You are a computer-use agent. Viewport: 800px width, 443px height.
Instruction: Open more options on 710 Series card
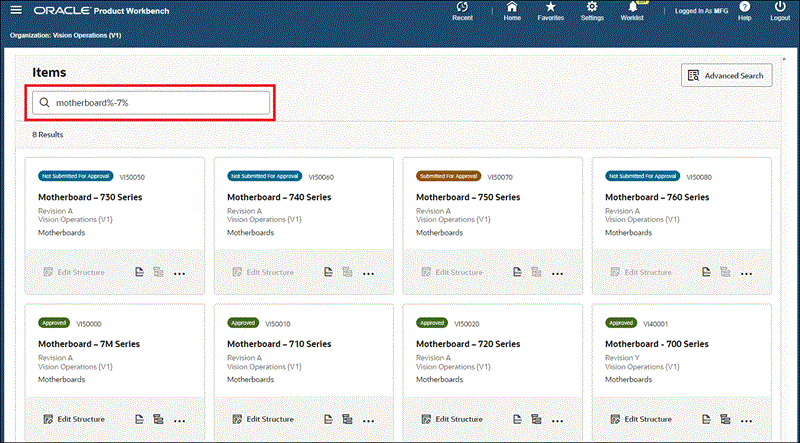coord(368,421)
